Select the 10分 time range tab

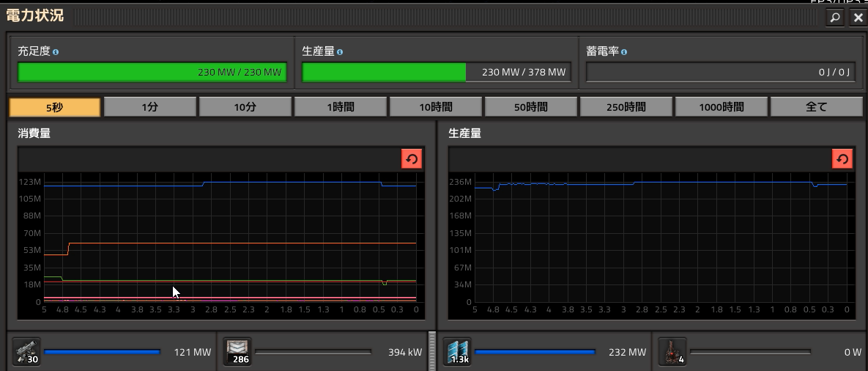245,108
